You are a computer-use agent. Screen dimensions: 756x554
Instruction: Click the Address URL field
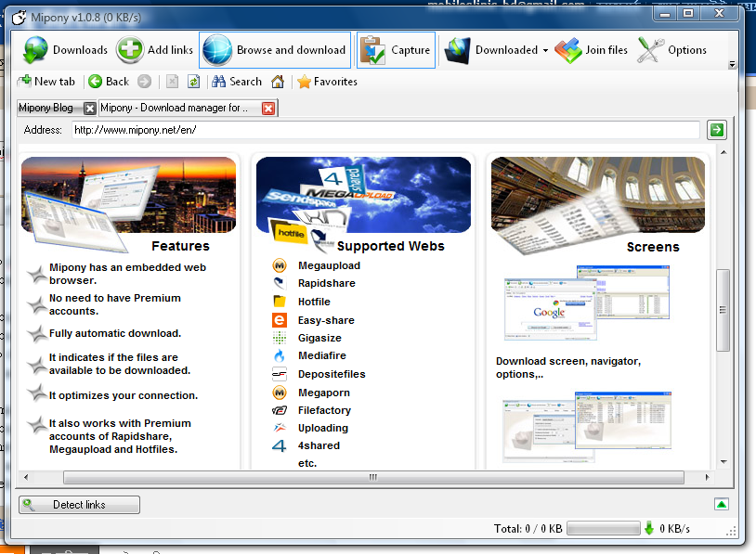385,130
